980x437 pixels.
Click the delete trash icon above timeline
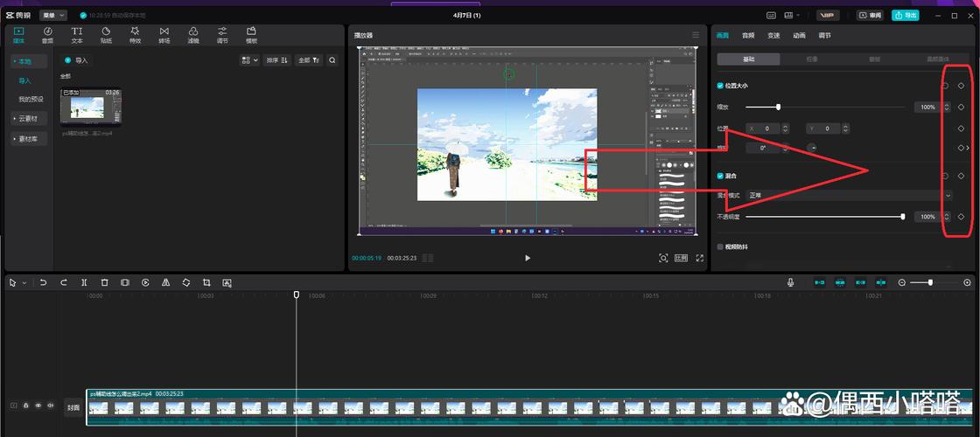coord(104,282)
